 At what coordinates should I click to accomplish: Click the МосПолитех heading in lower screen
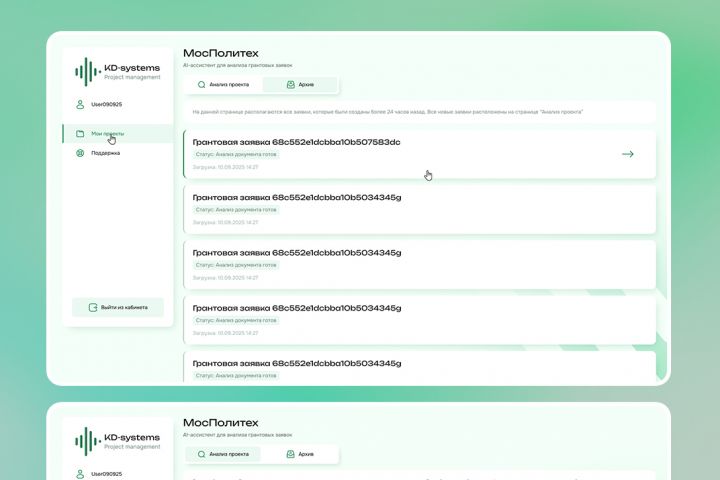(220, 423)
